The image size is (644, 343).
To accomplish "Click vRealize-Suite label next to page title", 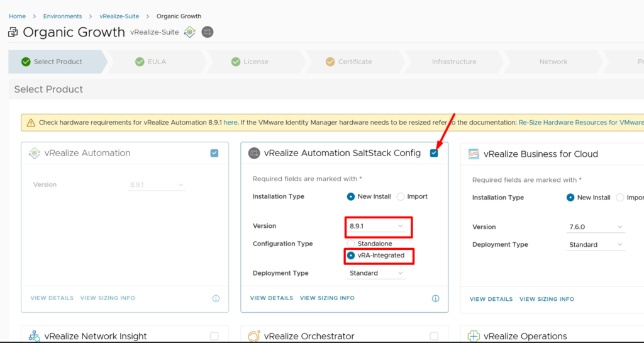I will [x=155, y=32].
